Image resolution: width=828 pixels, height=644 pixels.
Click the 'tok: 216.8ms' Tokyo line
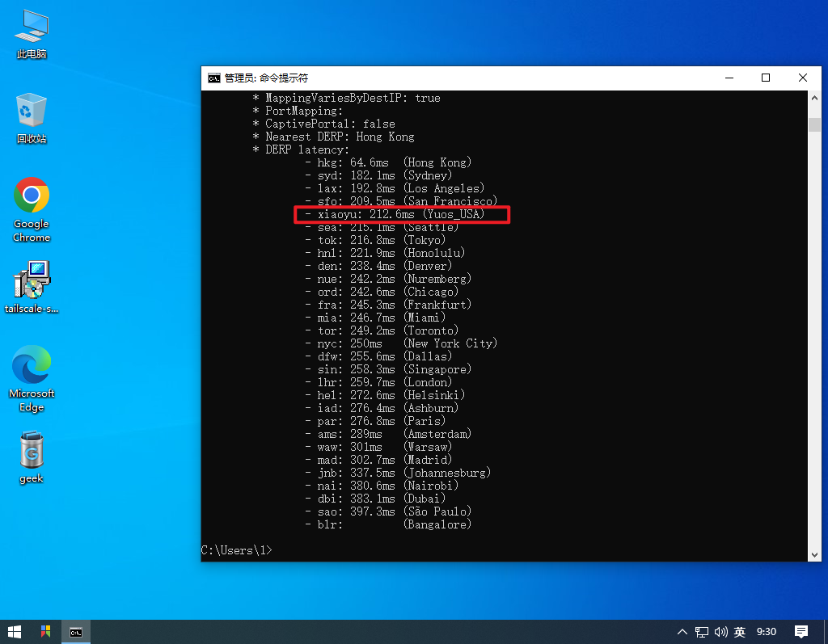tap(375, 240)
